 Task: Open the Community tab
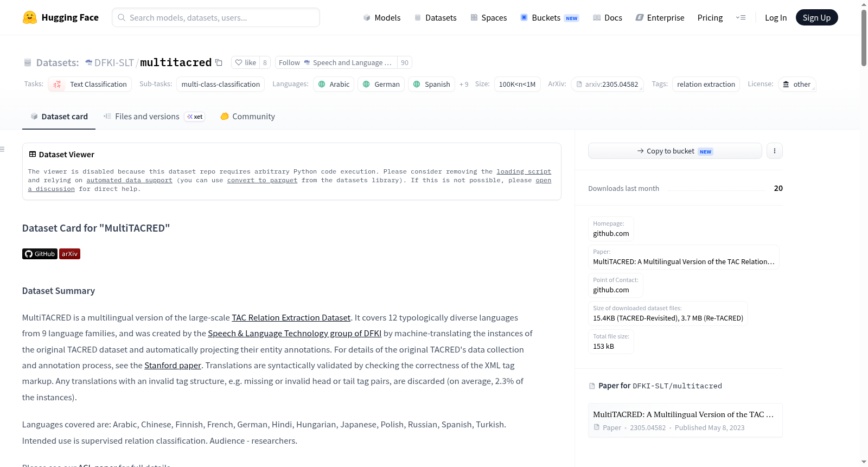[247, 117]
